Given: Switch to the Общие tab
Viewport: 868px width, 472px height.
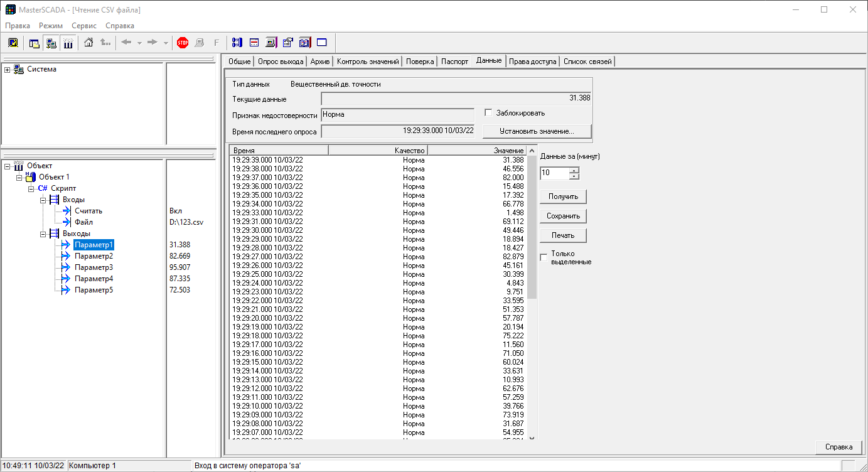Looking at the screenshot, I should pos(240,62).
